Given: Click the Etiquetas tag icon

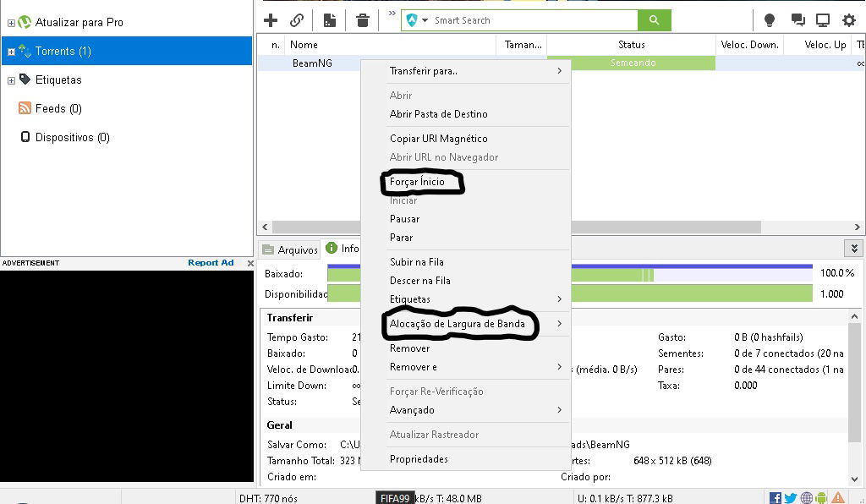Looking at the screenshot, I should [x=25, y=79].
